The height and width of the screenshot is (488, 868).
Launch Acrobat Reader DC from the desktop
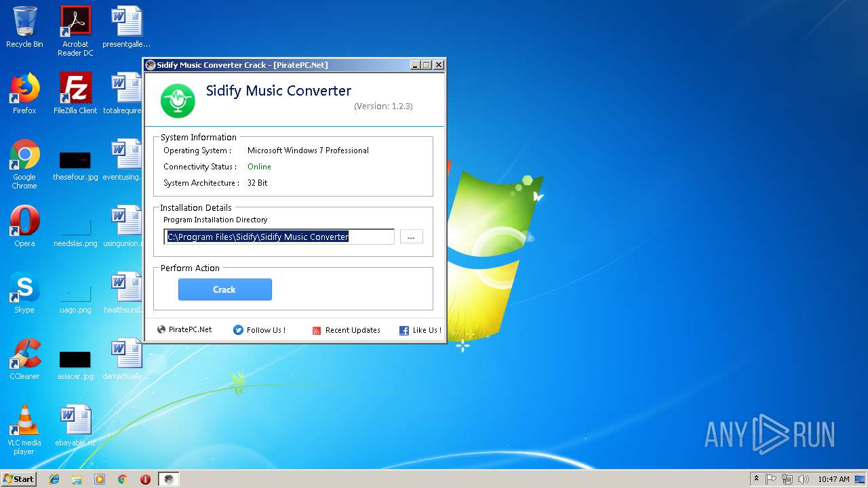point(75,31)
